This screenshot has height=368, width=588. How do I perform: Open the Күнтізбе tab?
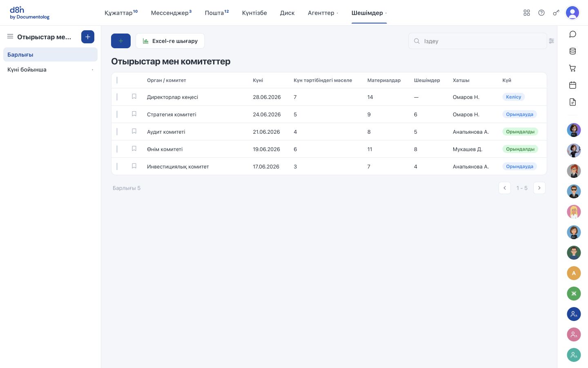coord(254,13)
